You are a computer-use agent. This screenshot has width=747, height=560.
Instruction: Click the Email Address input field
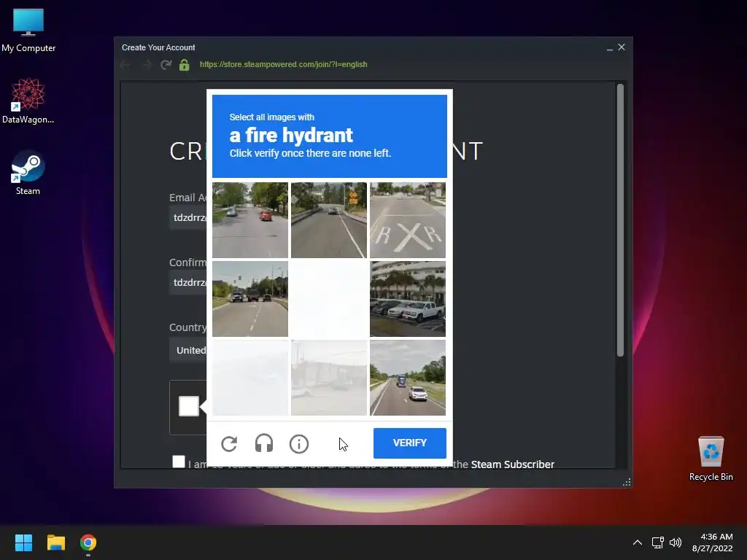(x=188, y=217)
